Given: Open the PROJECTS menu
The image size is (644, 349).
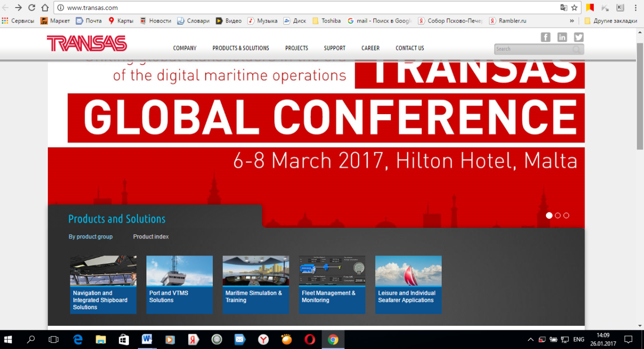Looking at the screenshot, I should coord(296,48).
